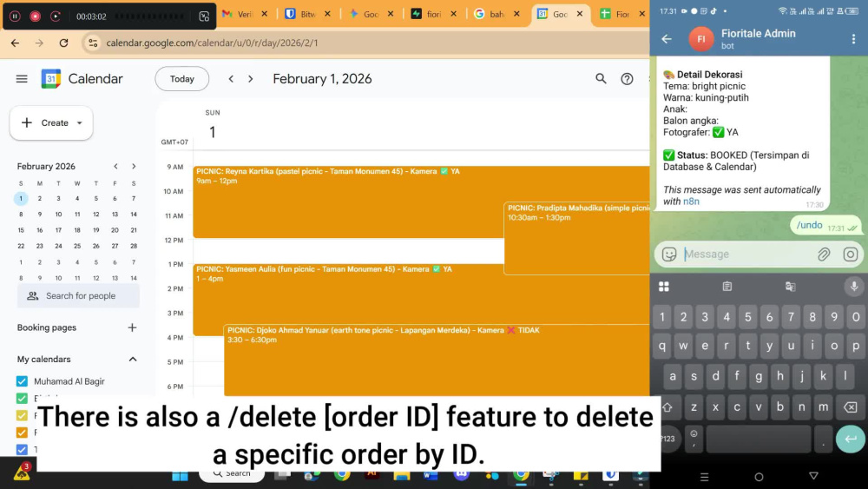This screenshot has width=868, height=489.
Task: Tap keyboard send enter key
Action: click(x=851, y=439)
